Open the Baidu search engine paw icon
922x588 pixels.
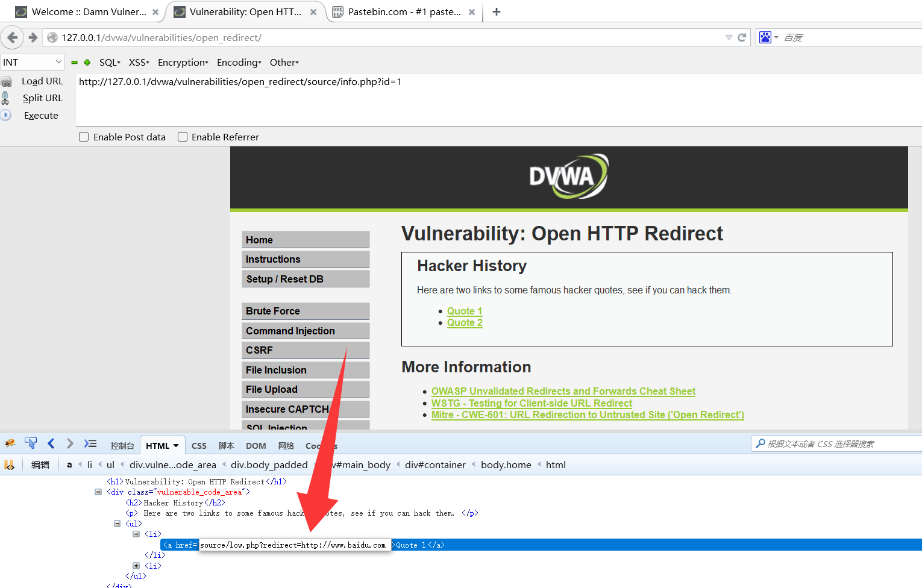click(765, 37)
